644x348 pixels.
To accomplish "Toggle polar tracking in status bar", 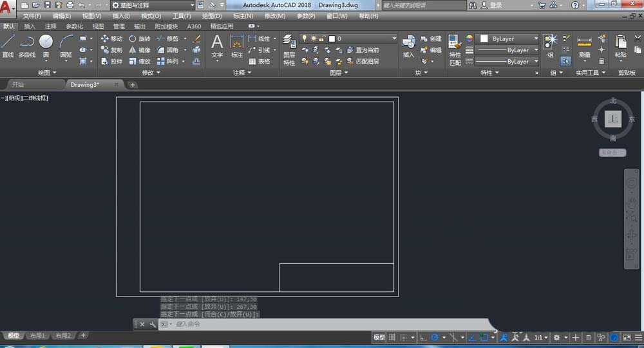I will coord(435,337).
